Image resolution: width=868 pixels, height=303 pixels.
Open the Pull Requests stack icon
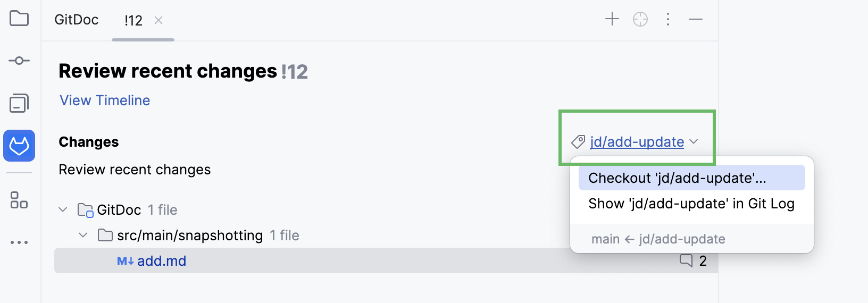19,103
